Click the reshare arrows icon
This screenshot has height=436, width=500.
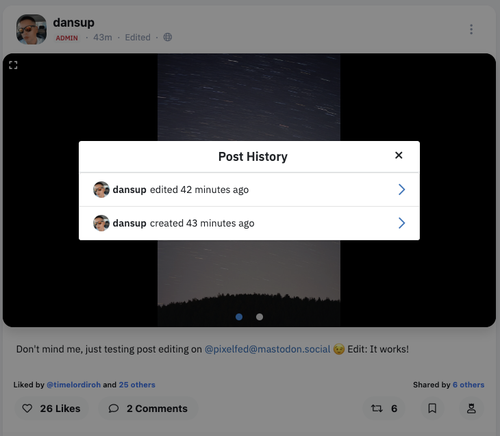pos(377,408)
